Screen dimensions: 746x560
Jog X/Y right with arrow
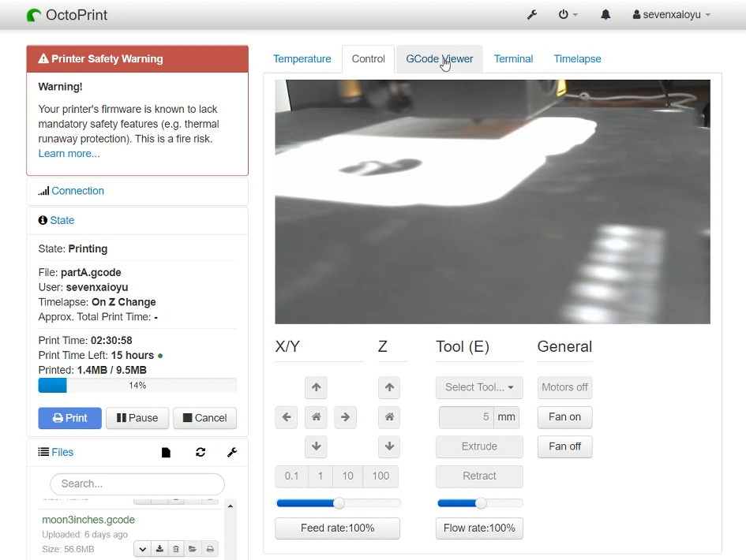(346, 417)
